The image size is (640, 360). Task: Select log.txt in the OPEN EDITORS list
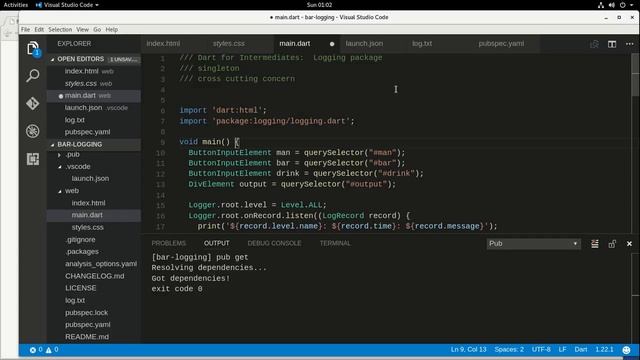click(75, 120)
